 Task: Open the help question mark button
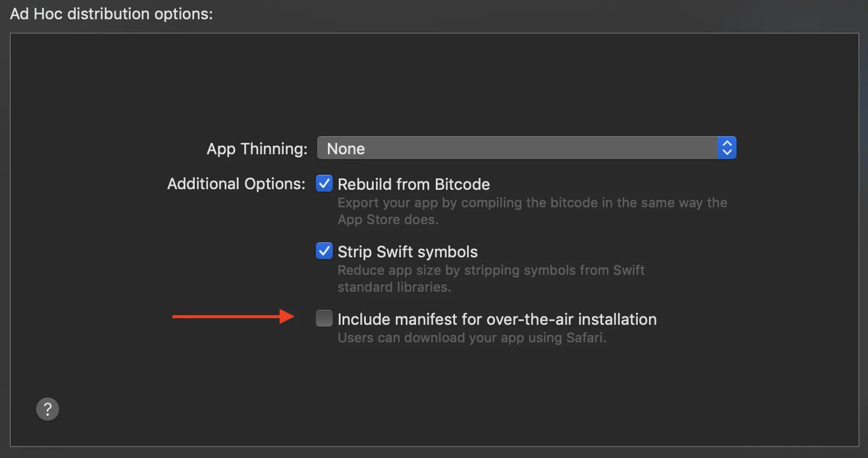coord(48,409)
